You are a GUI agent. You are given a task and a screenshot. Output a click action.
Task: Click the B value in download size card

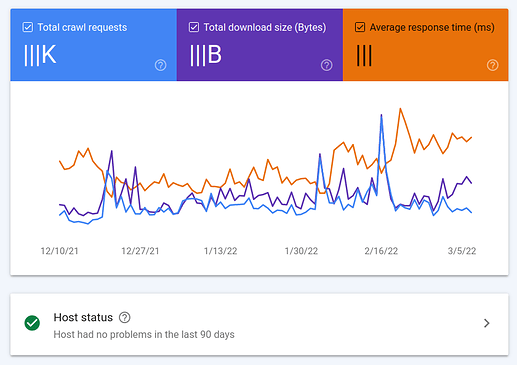tap(206, 55)
